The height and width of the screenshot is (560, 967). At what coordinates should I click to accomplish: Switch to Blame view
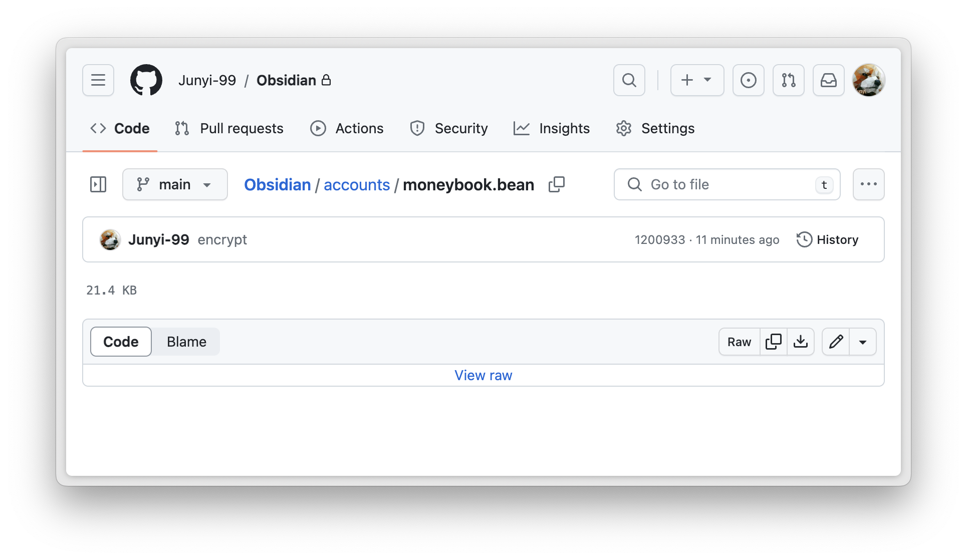pyautogui.click(x=186, y=342)
